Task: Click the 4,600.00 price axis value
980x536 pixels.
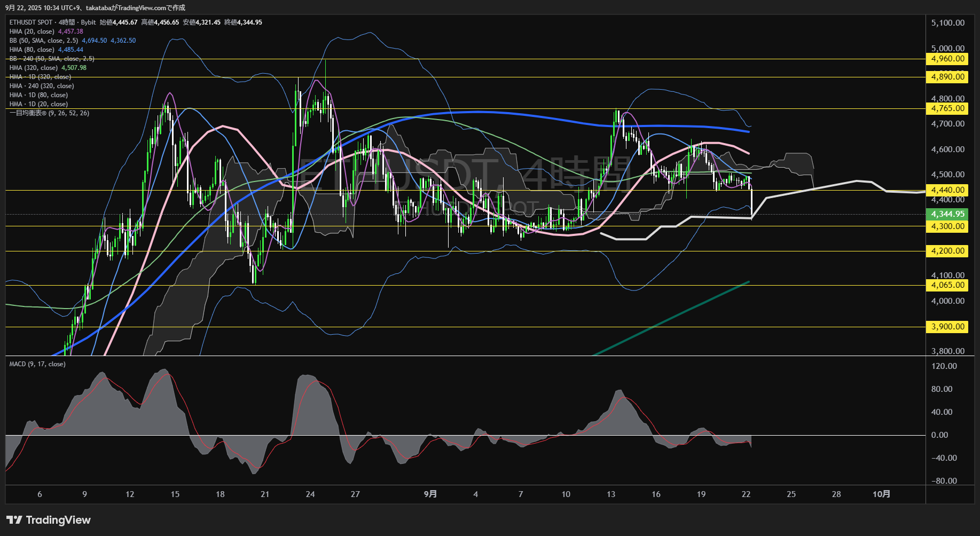Action: coord(948,149)
